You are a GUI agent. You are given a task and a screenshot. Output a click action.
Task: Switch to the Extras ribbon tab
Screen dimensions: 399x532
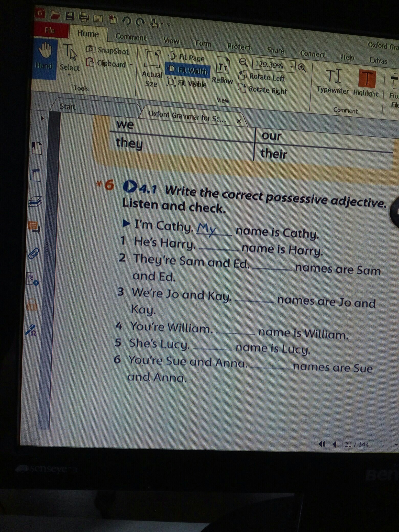point(378,61)
